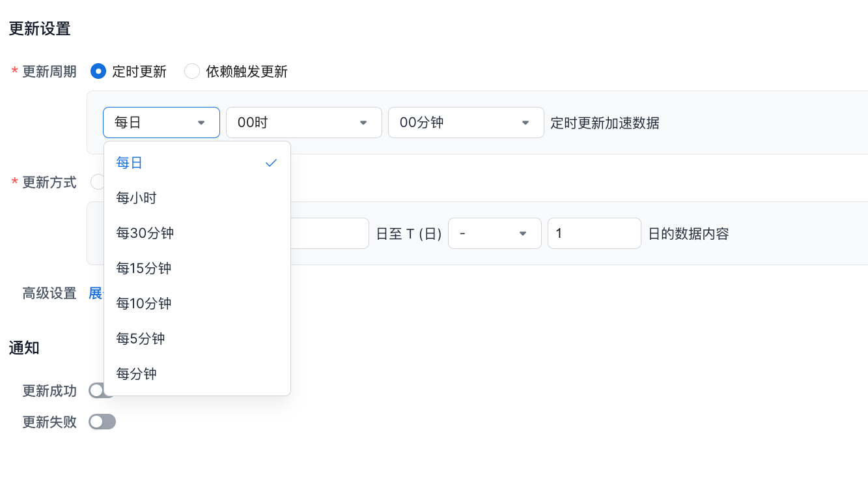The width and height of the screenshot is (868, 477).
Task: Select the 定时更新 radio button
Action: pyautogui.click(x=98, y=72)
